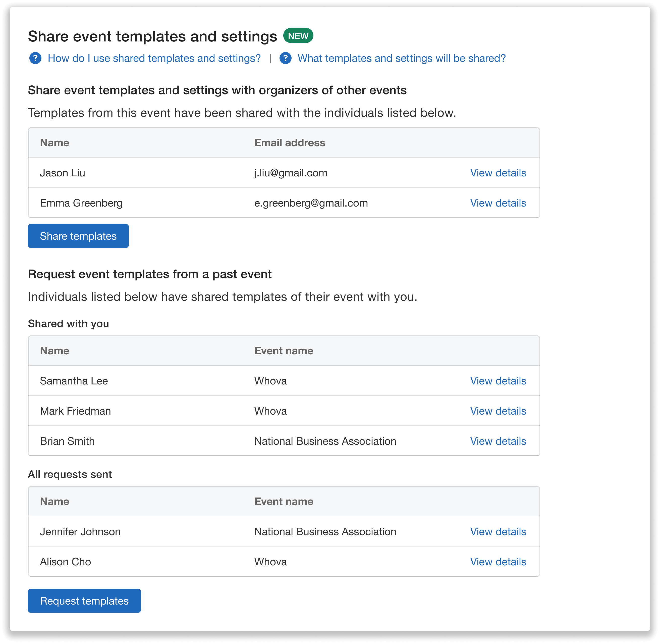Click the green NEW badge
The image size is (660, 644).
(x=298, y=35)
